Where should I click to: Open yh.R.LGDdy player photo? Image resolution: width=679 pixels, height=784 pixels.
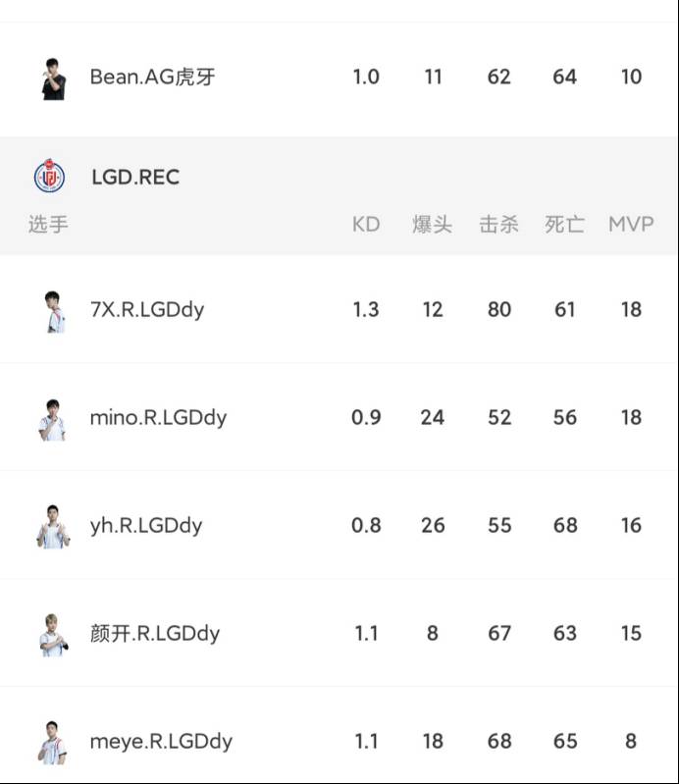click(54, 527)
